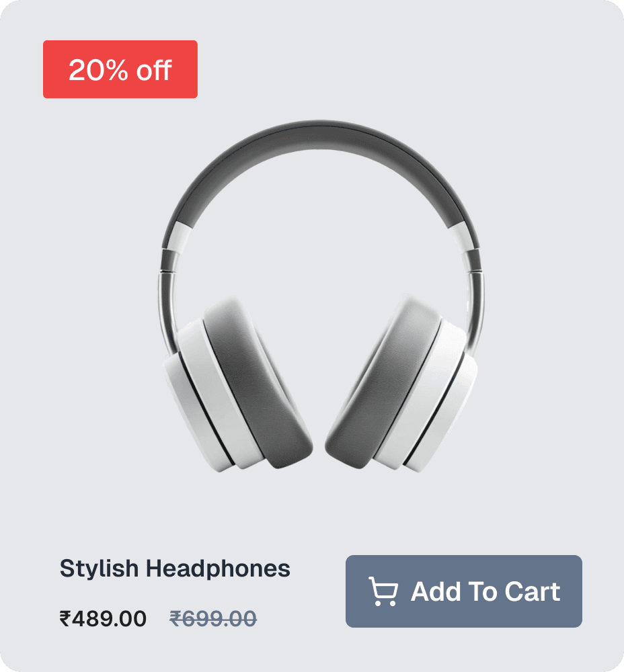The height and width of the screenshot is (672, 624).
Task: Click the left silver headband slider arm
Action: (168, 300)
